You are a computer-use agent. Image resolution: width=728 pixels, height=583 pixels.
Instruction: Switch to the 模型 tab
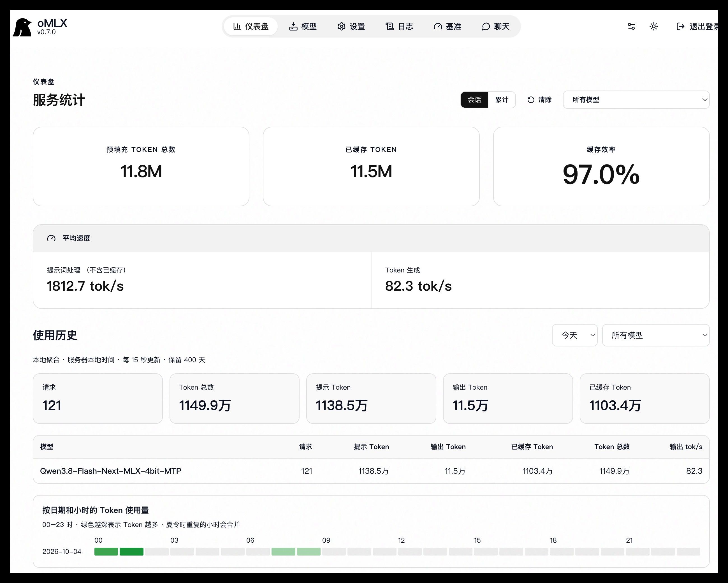click(303, 26)
